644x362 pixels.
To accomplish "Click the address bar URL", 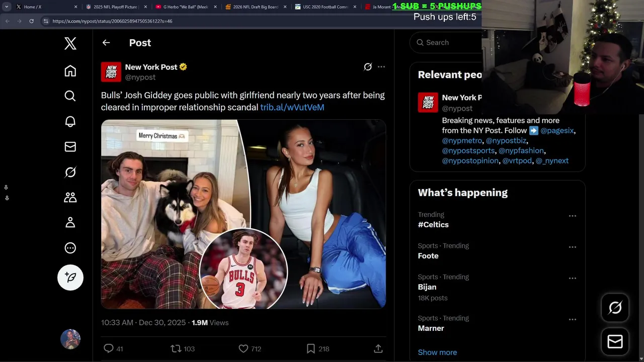I will 112,21.
